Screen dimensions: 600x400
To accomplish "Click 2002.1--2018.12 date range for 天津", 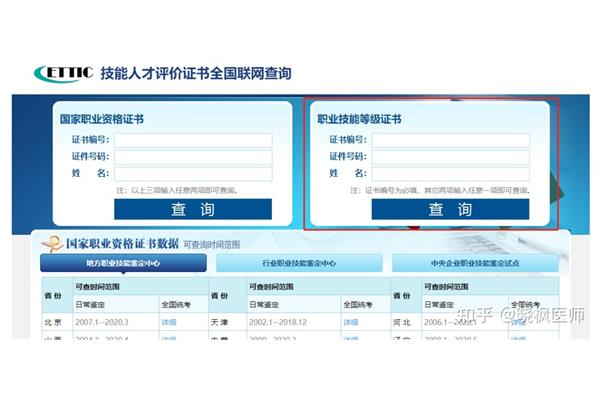I will (278, 322).
